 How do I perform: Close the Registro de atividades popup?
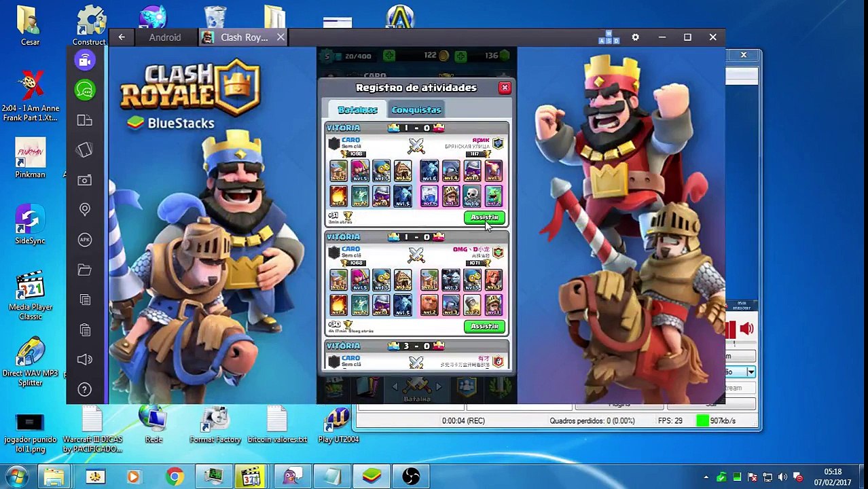pos(505,88)
